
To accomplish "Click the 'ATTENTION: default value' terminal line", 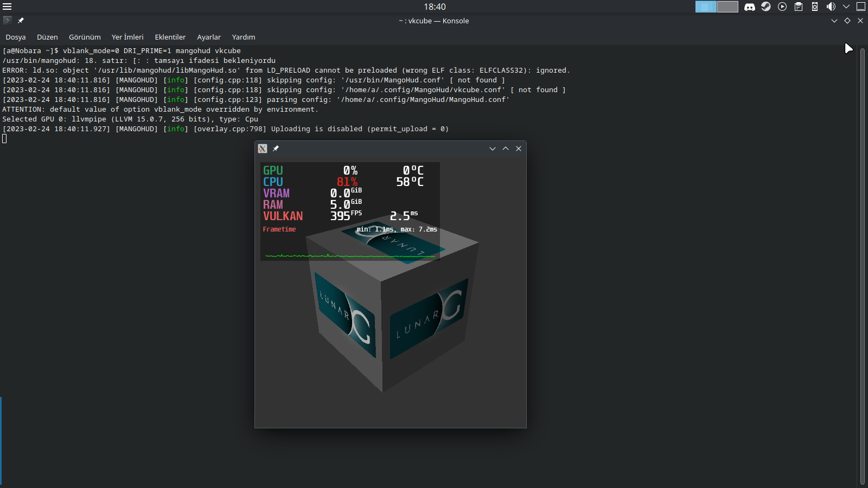I will point(160,110).
